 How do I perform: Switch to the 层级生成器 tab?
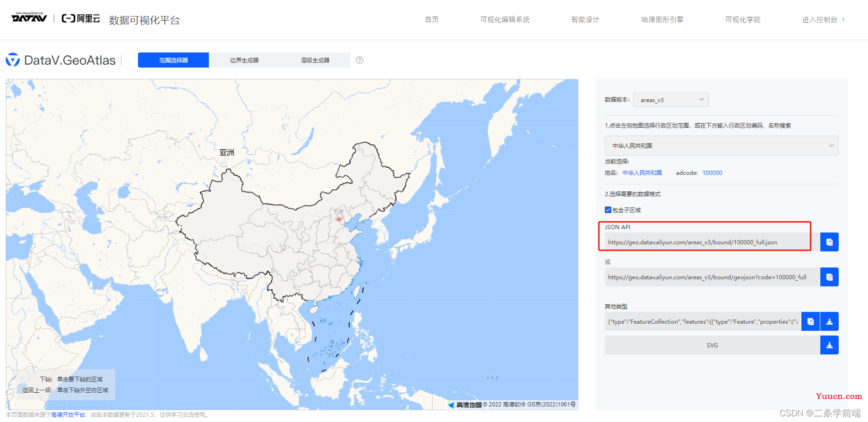315,60
